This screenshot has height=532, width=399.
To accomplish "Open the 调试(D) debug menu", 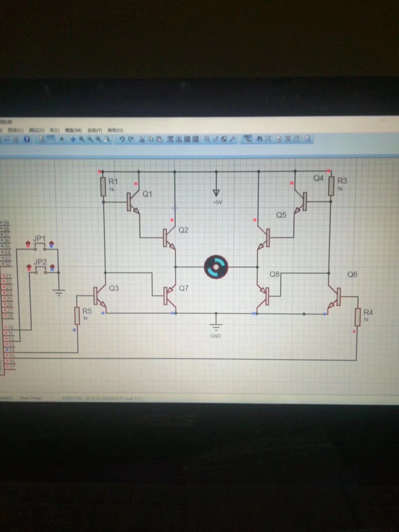I will coord(37,130).
